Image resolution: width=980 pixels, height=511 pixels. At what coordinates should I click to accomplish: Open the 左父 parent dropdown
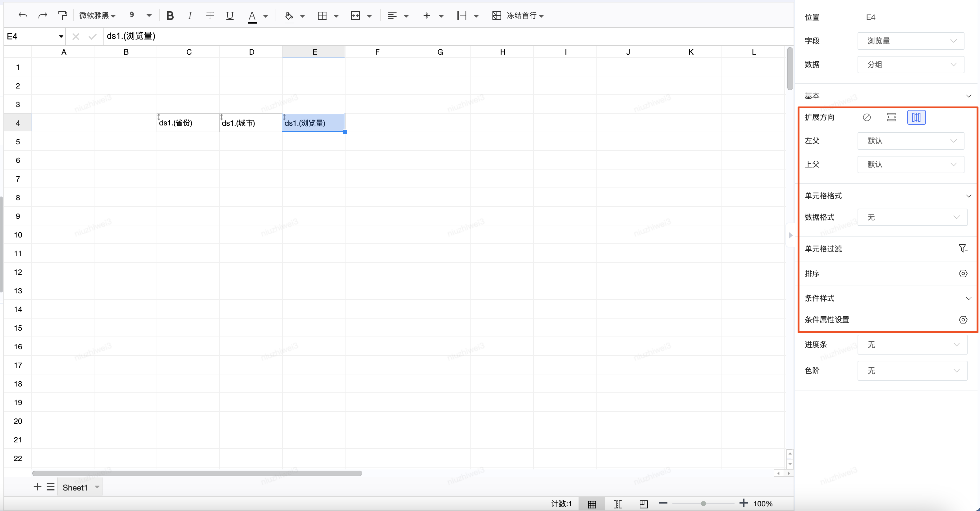[910, 141]
